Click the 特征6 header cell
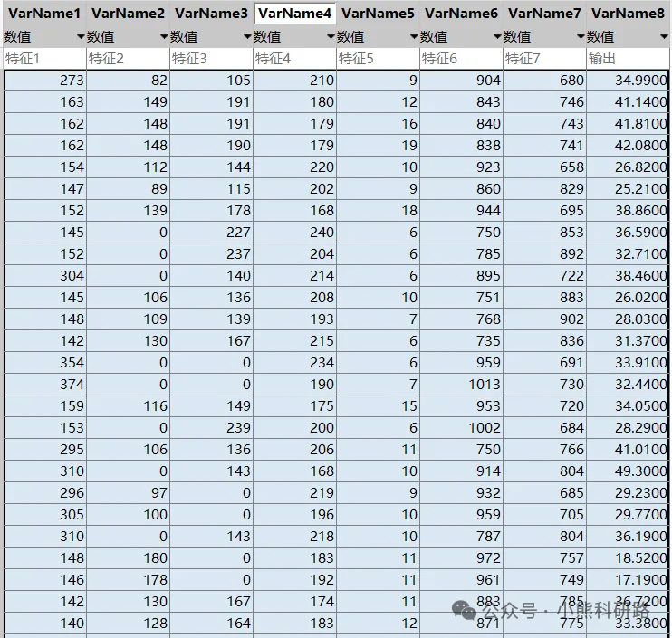672x638 pixels. tap(461, 58)
